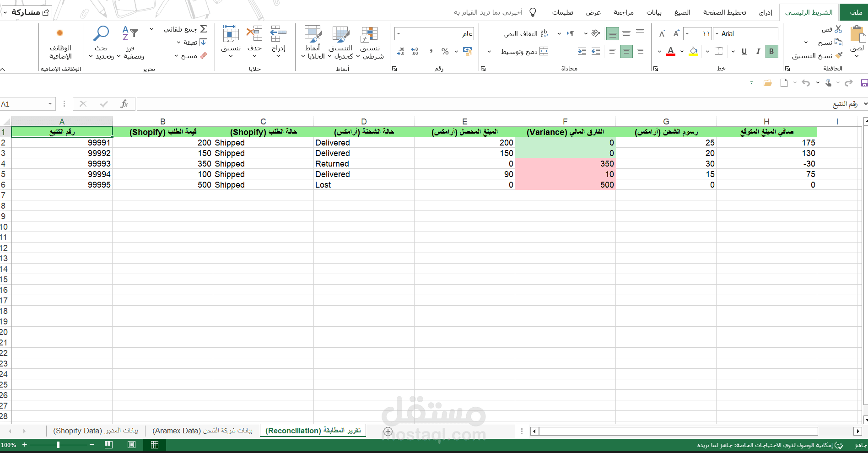Viewport: 868px width, 453px height.
Task: Click the increase decimal icon
Action: click(415, 51)
